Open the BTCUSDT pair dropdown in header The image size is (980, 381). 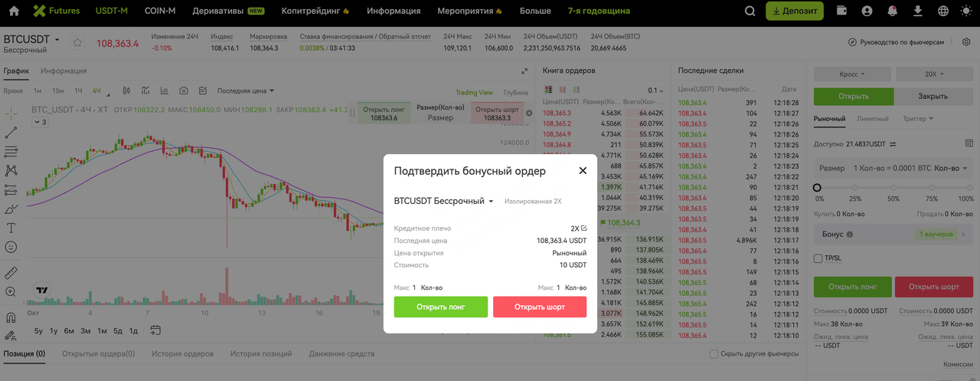tap(31, 39)
